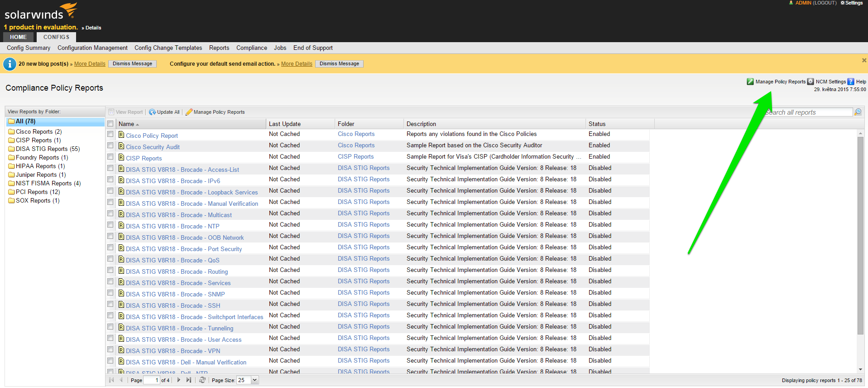Open the Config Summary menu item

point(29,48)
